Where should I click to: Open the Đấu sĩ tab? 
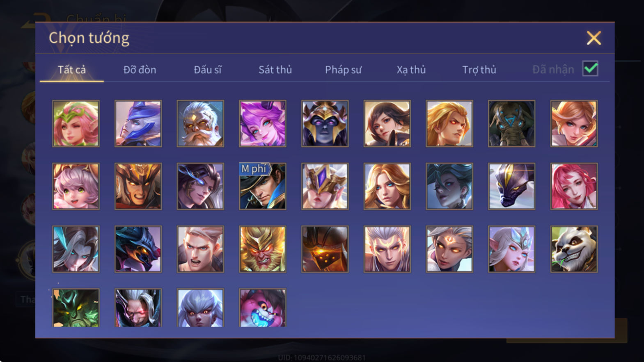207,70
